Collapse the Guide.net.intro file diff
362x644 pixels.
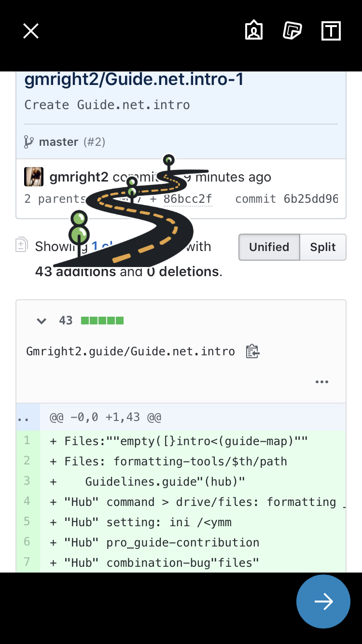pos(42,321)
